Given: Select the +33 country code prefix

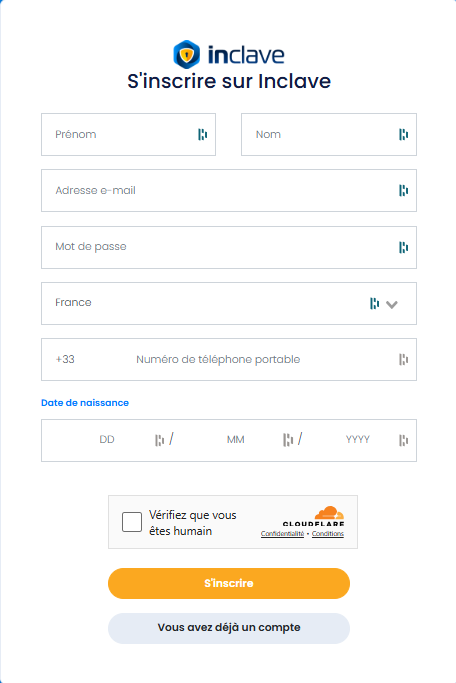Looking at the screenshot, I should (65, 359).
